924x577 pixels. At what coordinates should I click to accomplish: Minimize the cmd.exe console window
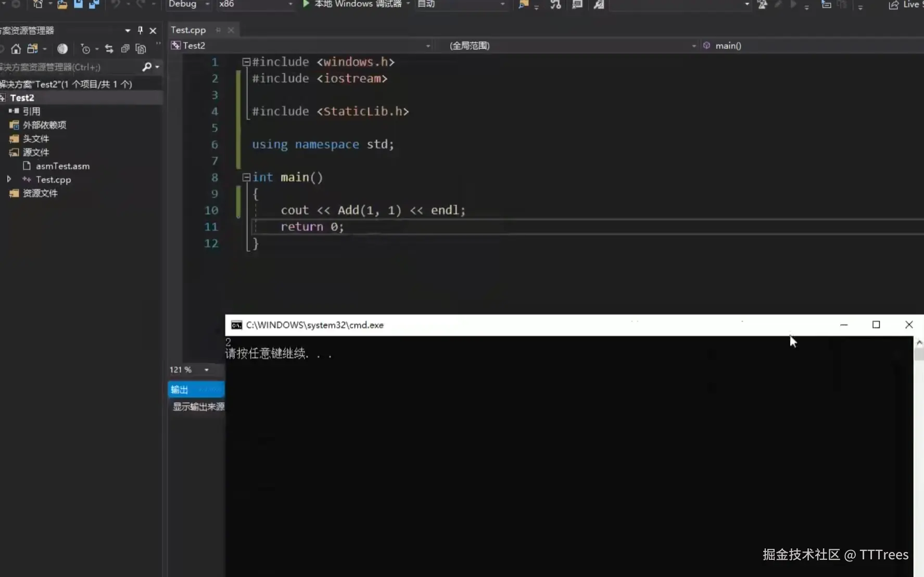pos(844,325)
